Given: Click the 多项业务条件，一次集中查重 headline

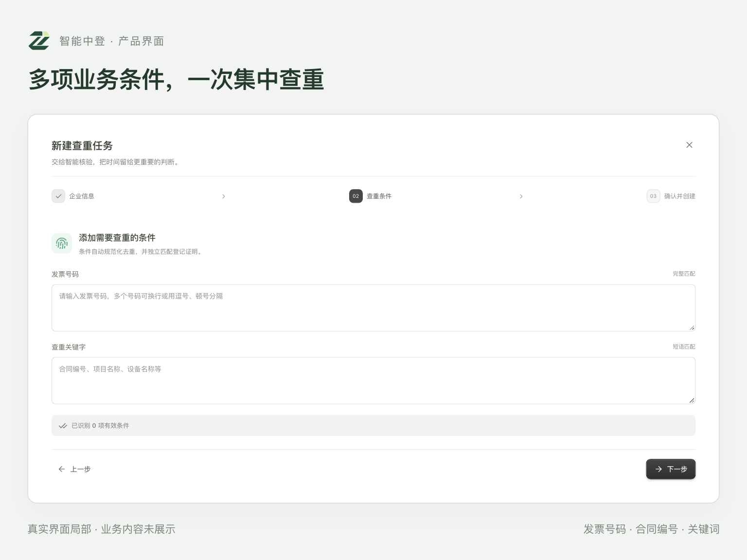Looking at the screenshot, I should point(177,79).
